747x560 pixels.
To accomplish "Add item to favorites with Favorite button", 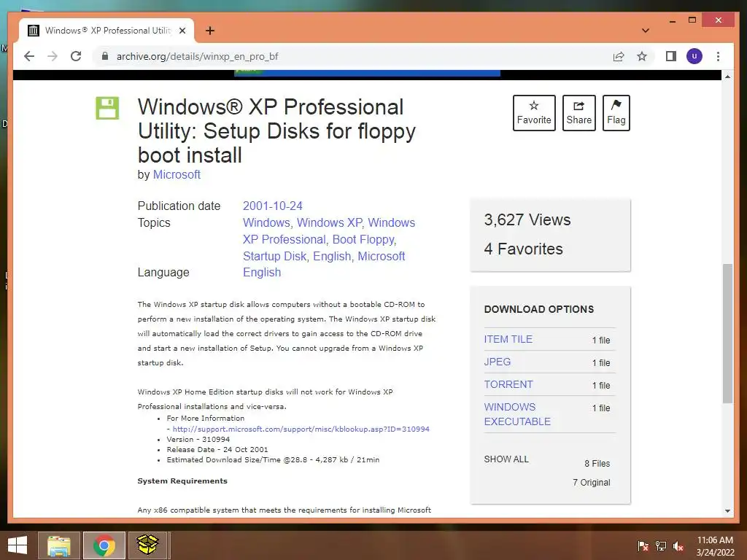I will (x=534, y=113).
